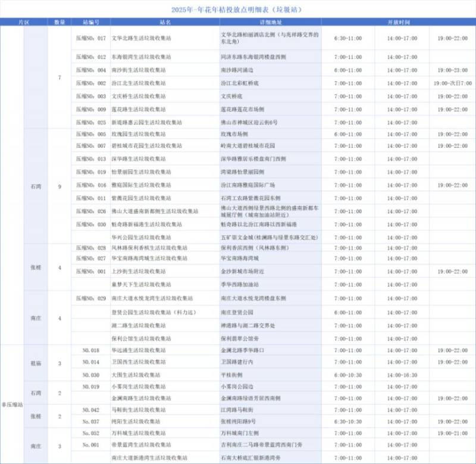The width and height of the screenshot is (476, 464).
Task: Select the 莲花路莲花市场侧 address
Action: point(243,110)
